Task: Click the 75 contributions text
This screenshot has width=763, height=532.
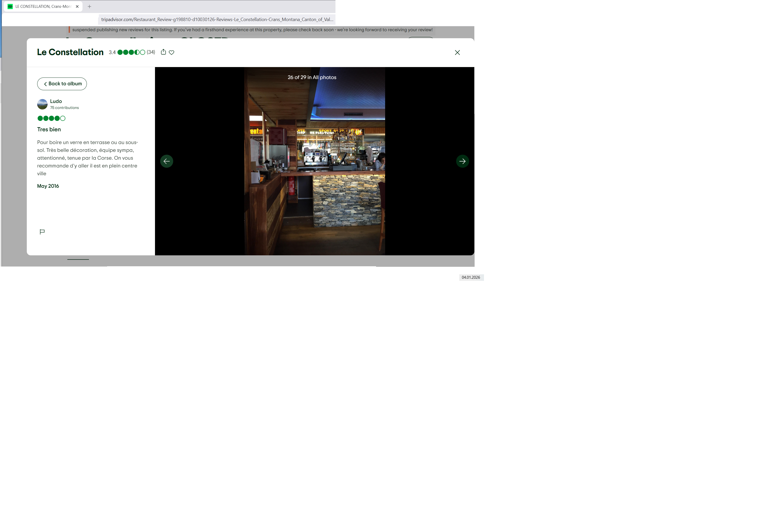Action: [64, 108]
